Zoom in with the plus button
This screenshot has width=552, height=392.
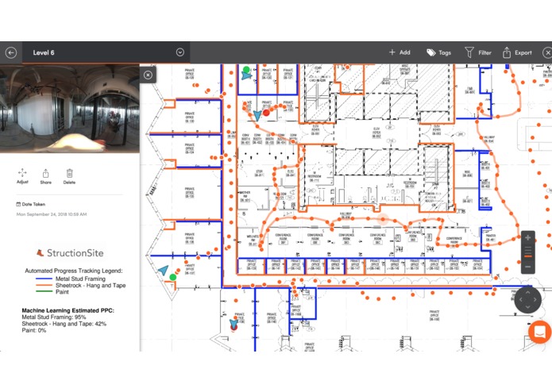[x=527, y=238]
